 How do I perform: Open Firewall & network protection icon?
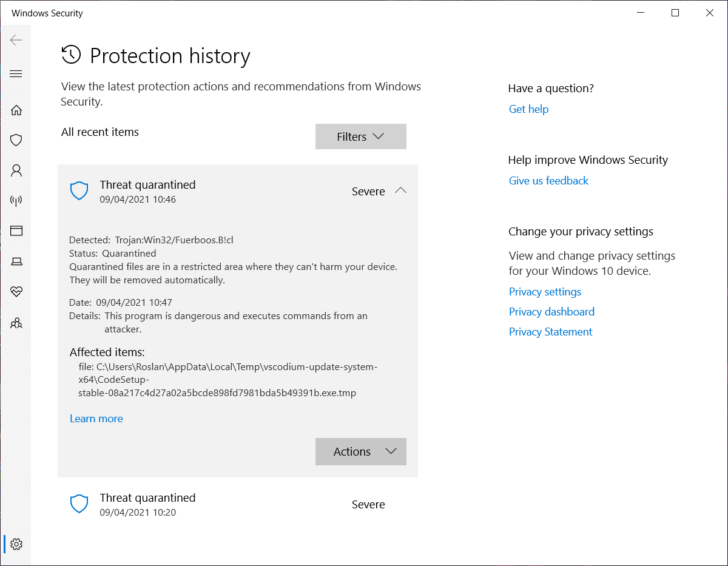[16, 200]
